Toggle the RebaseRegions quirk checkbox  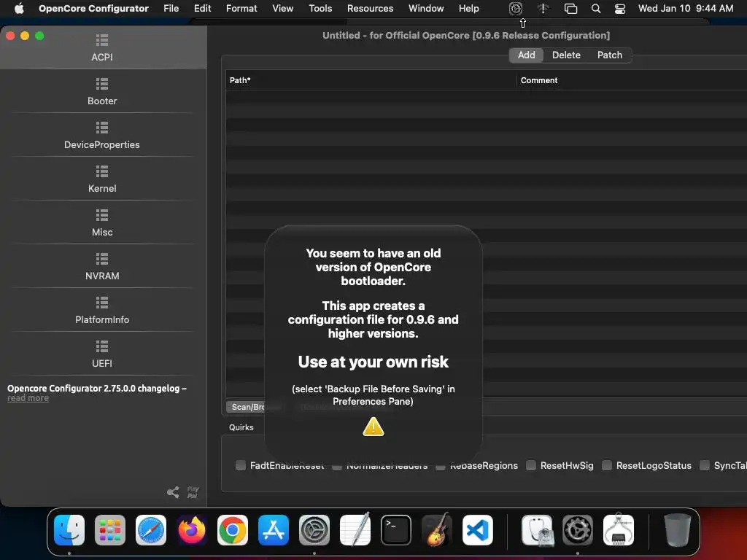[441, 465]
